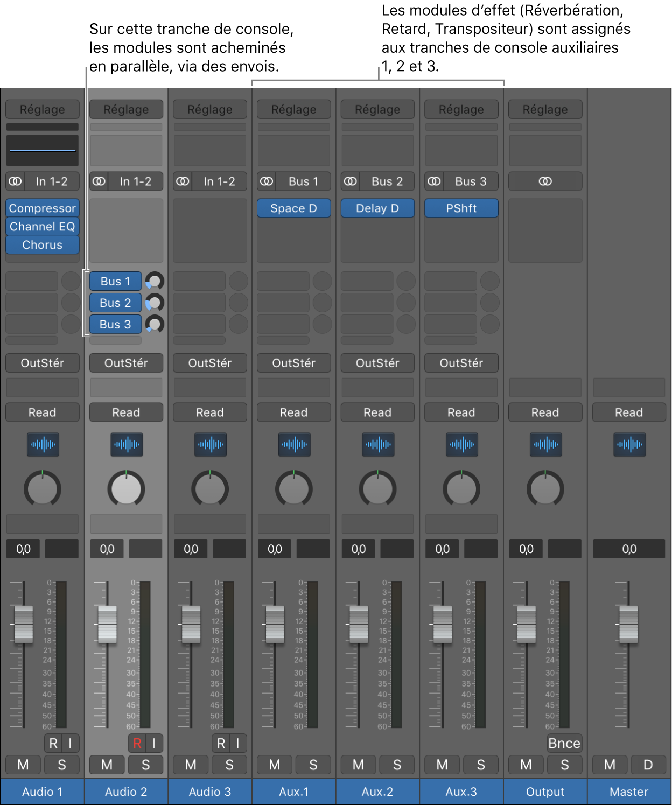Select the Master channel name tab
The height and width of the screenshot is (805, 672).
tap(628, 792)
